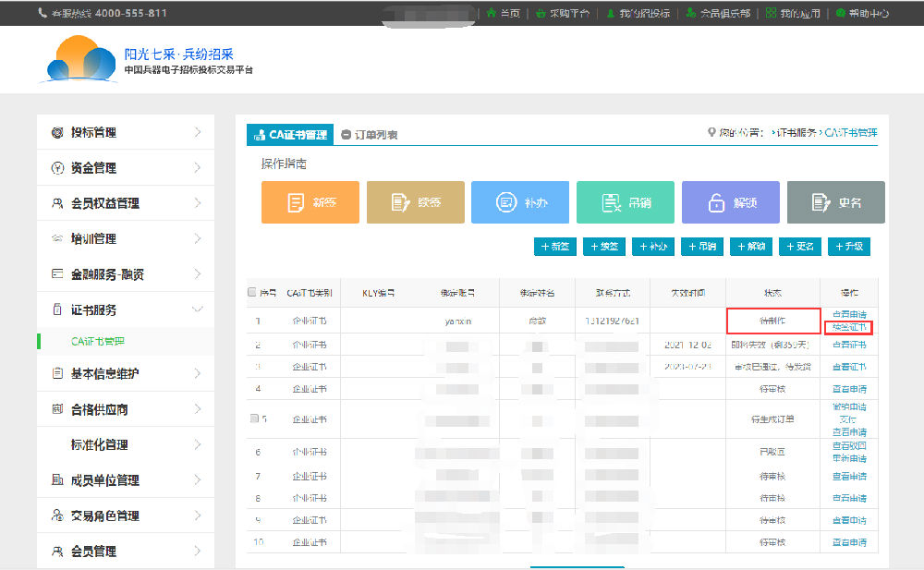Click the + 续签 button
The height and width of the screenshot is (570, 924).
[604, 247]
